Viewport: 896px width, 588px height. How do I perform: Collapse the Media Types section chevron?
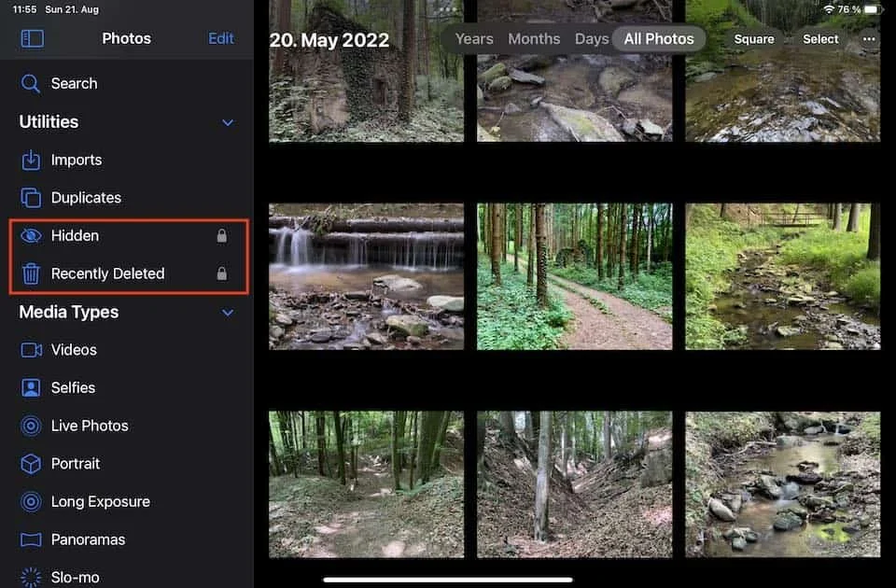pos(228,313)
